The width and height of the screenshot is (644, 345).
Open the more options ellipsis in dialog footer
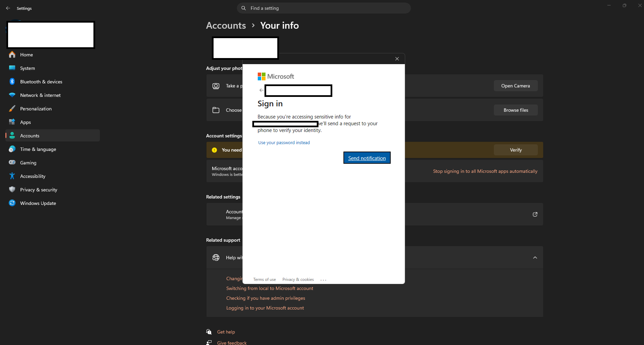click(x=324, y=280)
